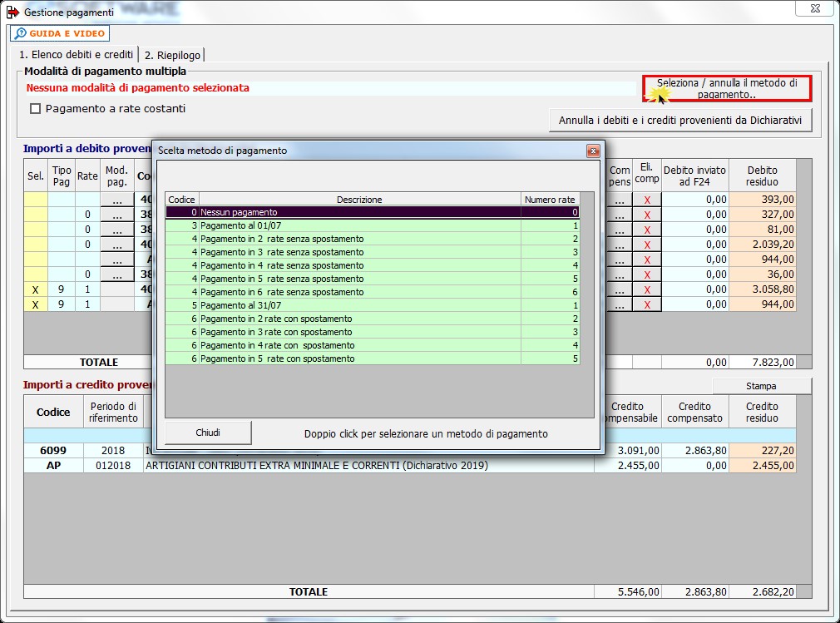840x623 pixels.
Task: Click the Tipo Pag column header
Action: coord(62,176)
